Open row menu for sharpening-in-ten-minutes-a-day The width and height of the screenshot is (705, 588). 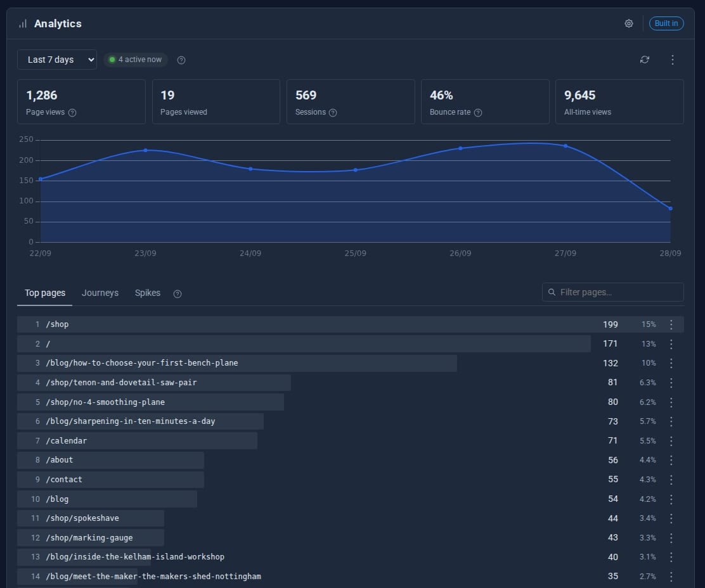(x=671, y=421)
